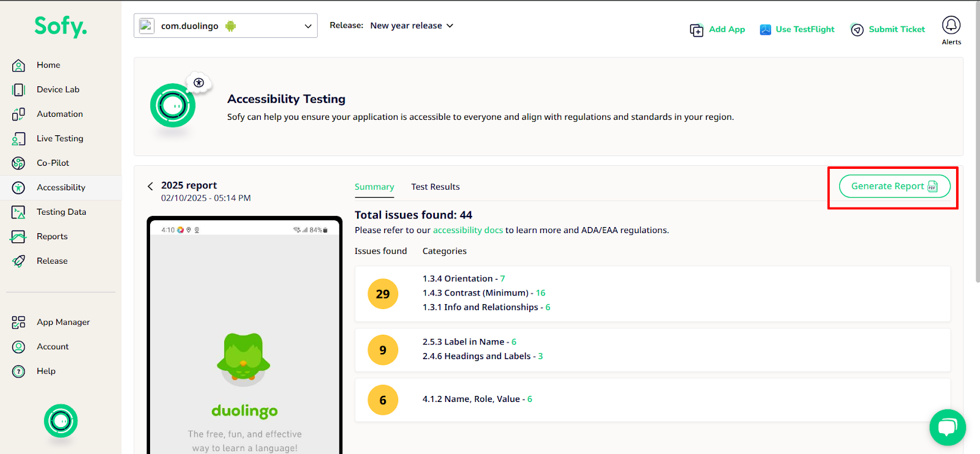Expand the New year release dropdown
The height and width of the screenshot is (454, 980).
pyautogui.click(x=412, y=26)
